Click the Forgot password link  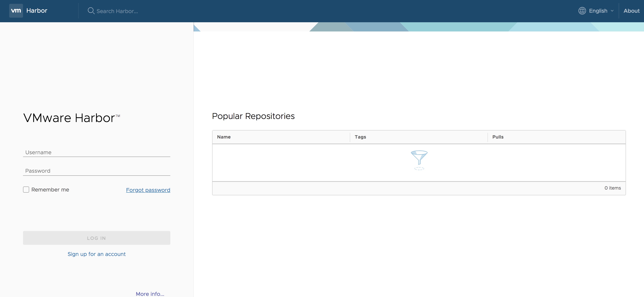[x=148, y=190]
